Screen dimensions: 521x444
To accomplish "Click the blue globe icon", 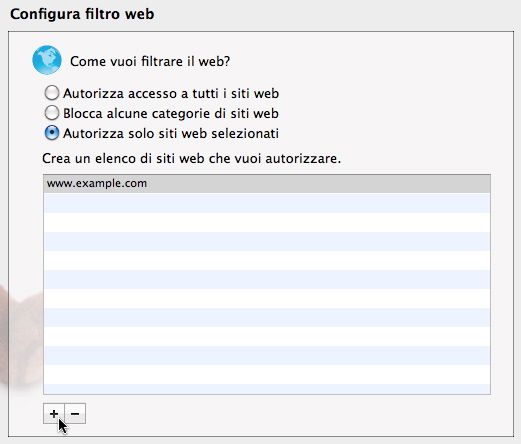I will [47, 60].
